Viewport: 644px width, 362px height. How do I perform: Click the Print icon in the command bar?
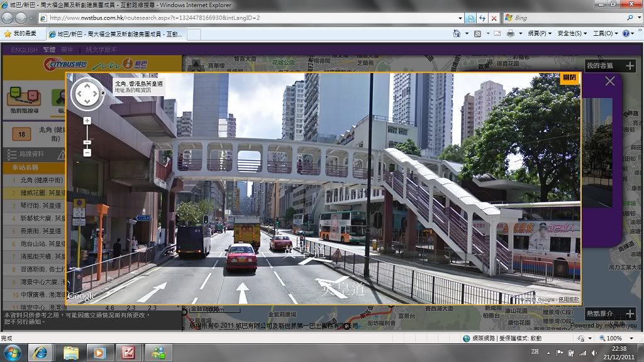coord(510,34)
